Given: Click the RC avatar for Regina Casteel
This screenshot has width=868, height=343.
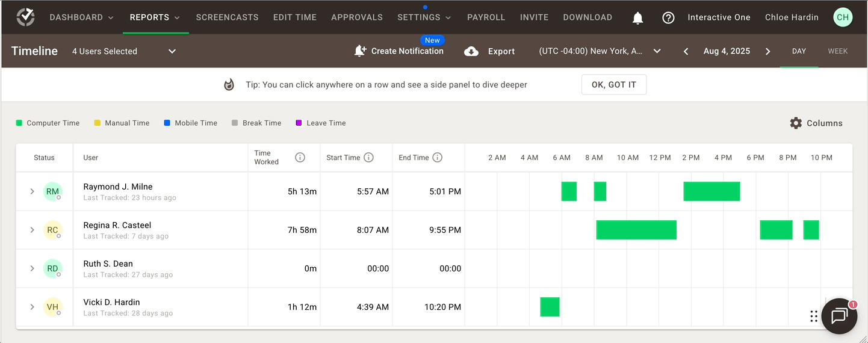Looking at the screenshot, I should [52, 230].
